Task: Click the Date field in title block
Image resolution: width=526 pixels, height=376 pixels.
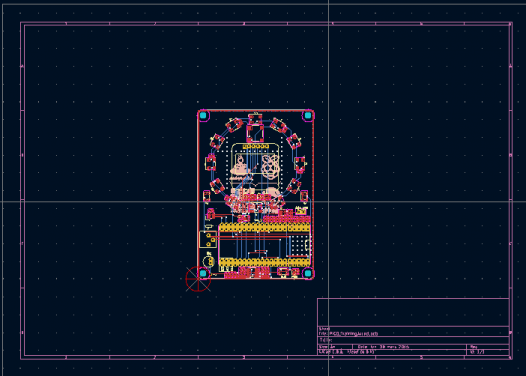Action: click(x=383, y=346)
